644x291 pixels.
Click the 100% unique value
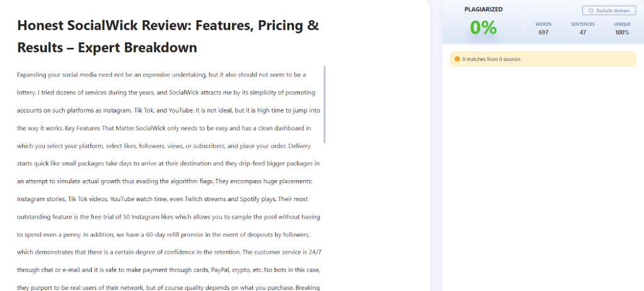622,33
